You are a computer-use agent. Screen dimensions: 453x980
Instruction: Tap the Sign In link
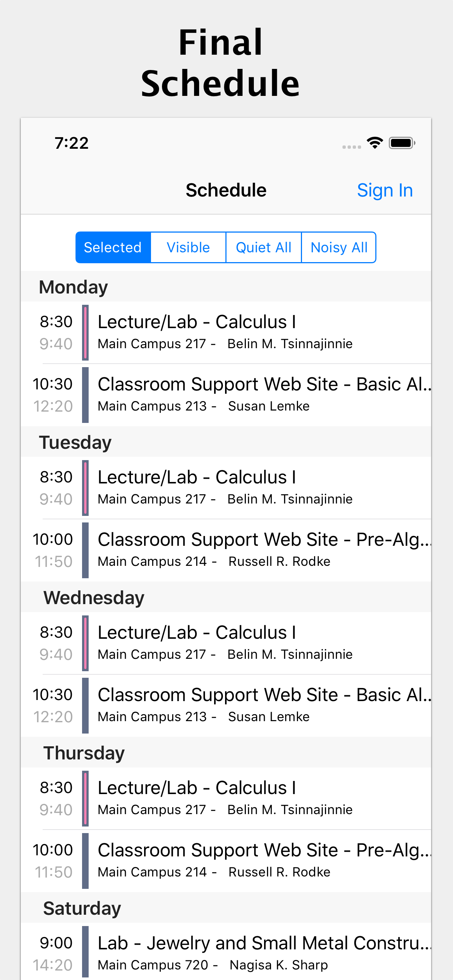click(385, 190)
